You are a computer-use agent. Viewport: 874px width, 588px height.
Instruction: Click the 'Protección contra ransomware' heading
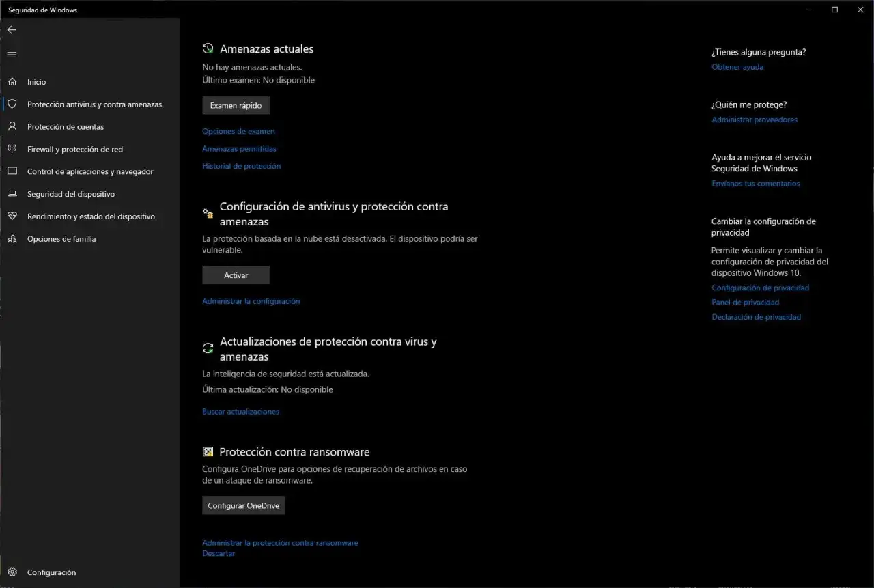[294, 452]
